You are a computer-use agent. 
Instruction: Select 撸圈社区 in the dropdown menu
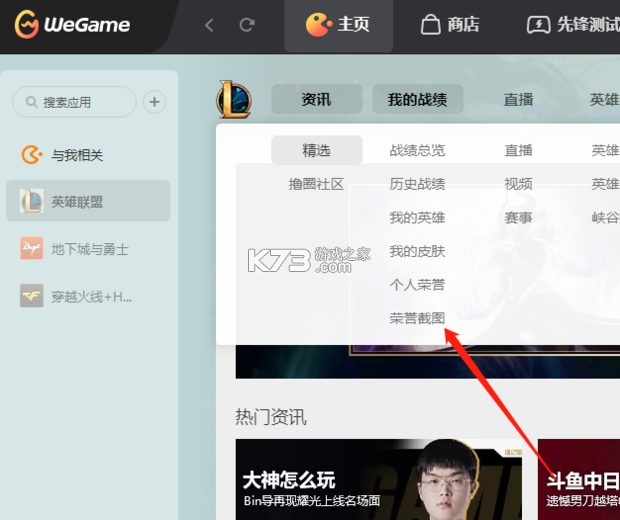(316, 184)
